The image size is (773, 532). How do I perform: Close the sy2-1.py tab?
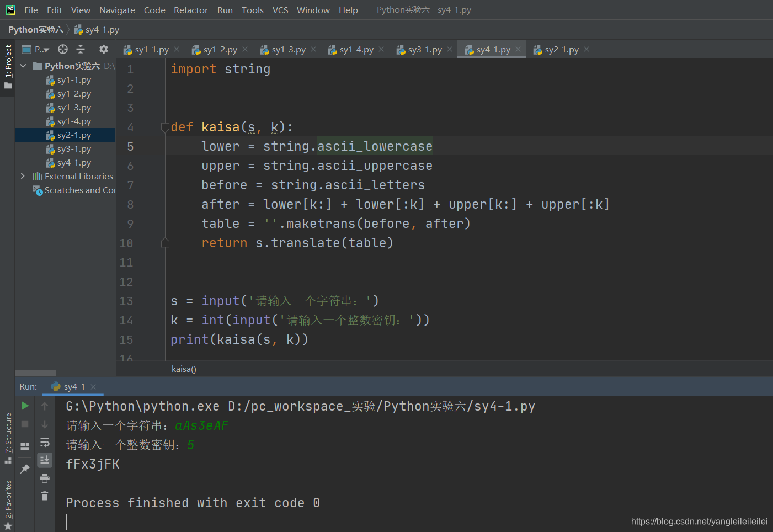[x=587, y=49]
